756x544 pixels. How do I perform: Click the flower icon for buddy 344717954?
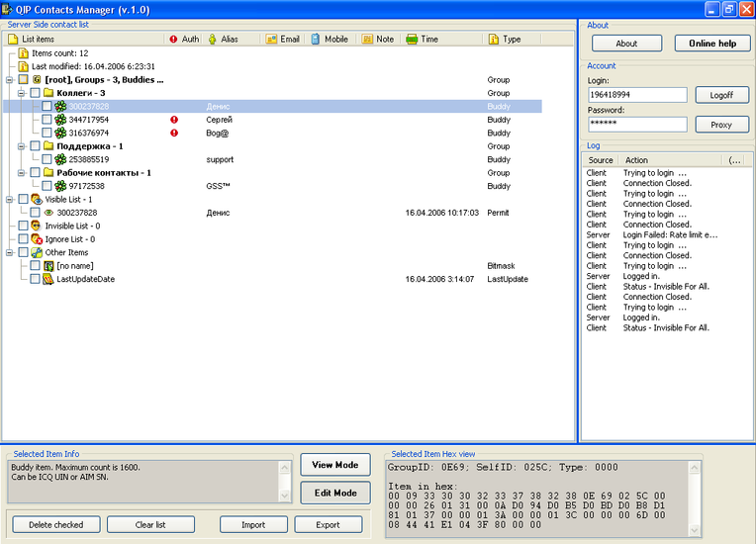[60, 120]
